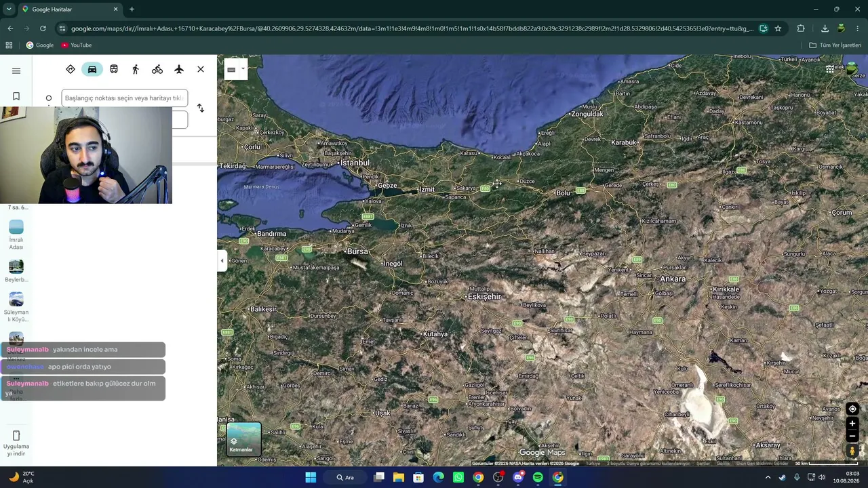Click the Şartlar link in map footer
The width and height of the screenshot is (868, 488).
(703, 464)
